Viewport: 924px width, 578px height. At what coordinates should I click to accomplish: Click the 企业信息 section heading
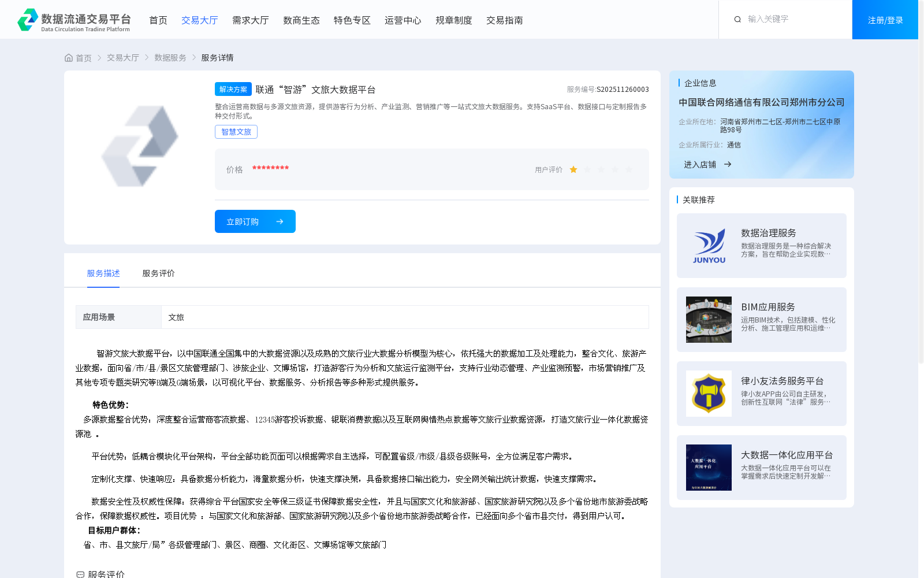[701, 83]
